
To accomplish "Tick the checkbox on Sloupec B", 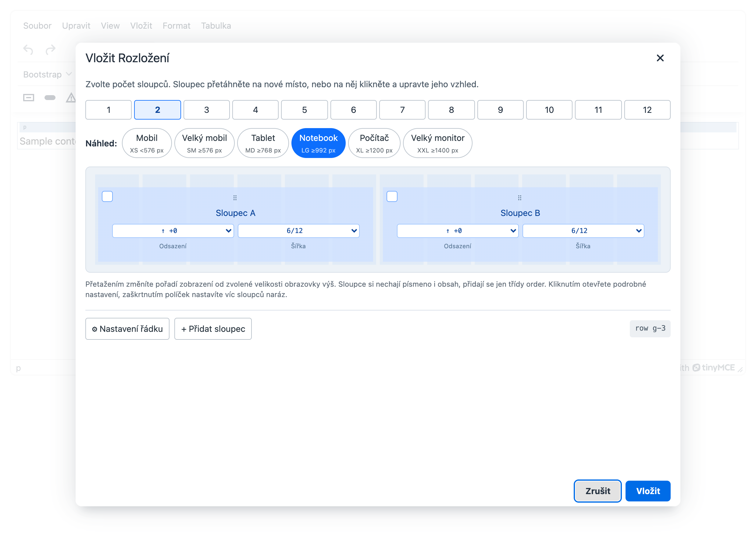I will click(392, 196).
